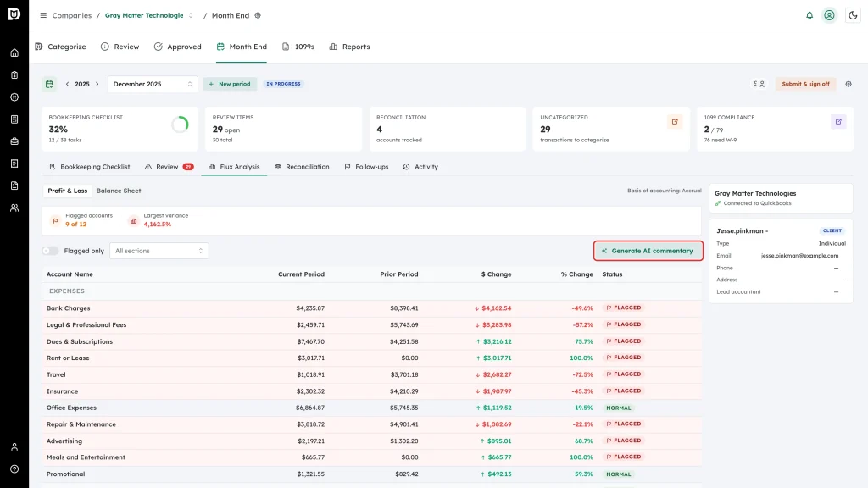Select the Balance Sheet view
This screenshot has width=868, height=488.
(x=119, y=191)
